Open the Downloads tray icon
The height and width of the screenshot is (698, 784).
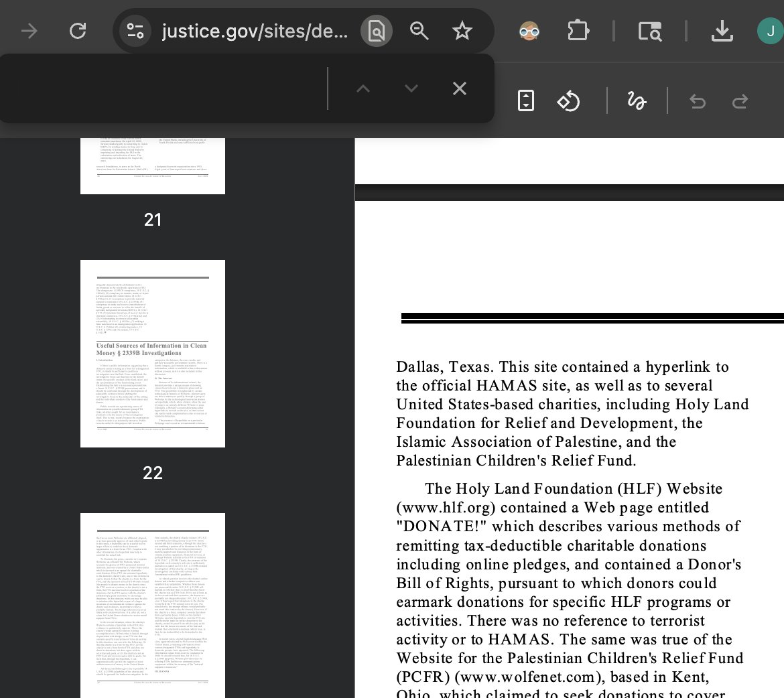(722, 31)
